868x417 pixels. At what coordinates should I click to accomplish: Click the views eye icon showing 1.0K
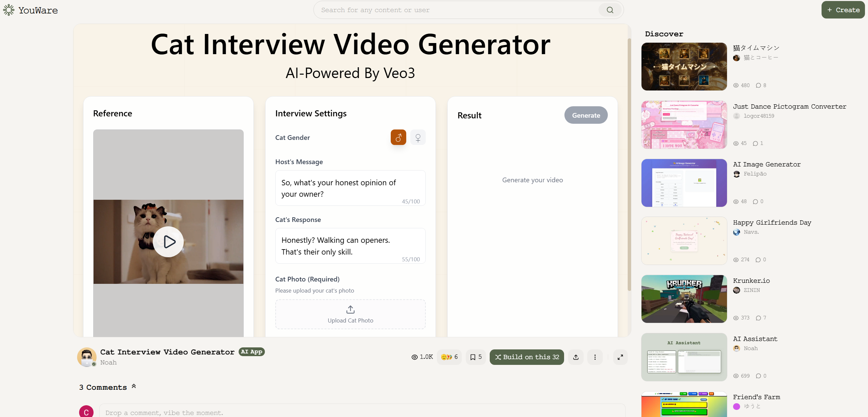(414, 357)
